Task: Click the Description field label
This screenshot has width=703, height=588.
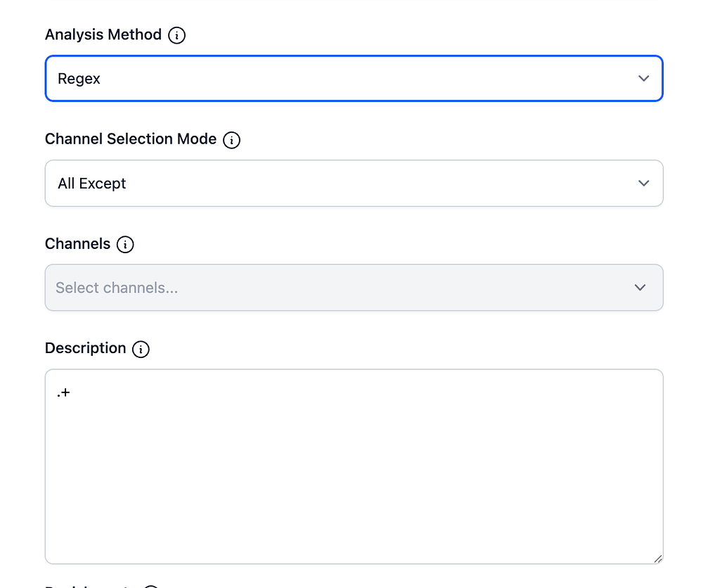Action: coord(85,348)
